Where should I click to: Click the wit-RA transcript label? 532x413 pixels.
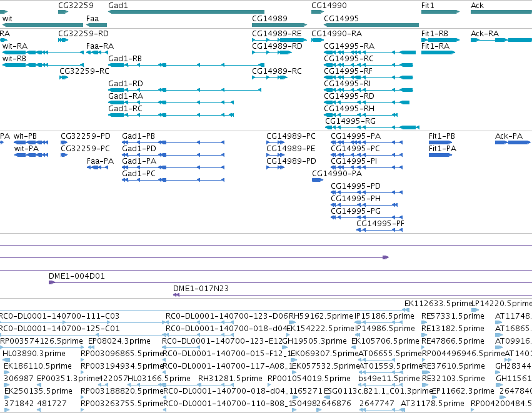click(x=15, y=46)
